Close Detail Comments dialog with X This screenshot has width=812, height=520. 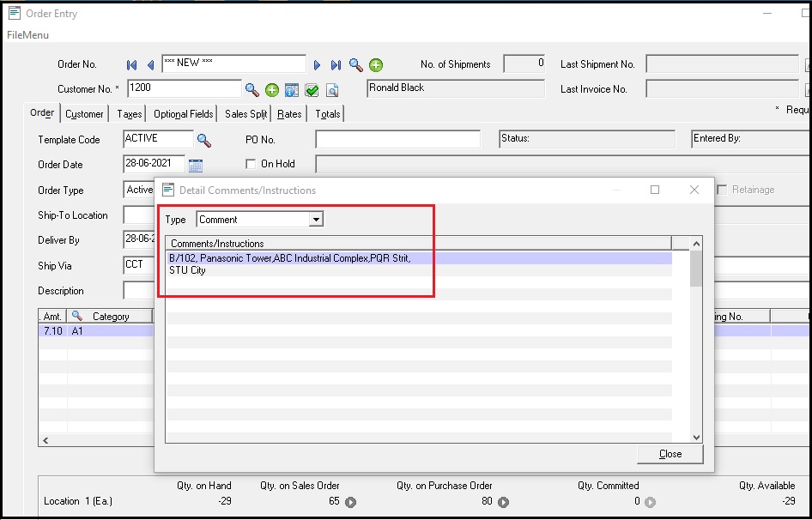694,190
